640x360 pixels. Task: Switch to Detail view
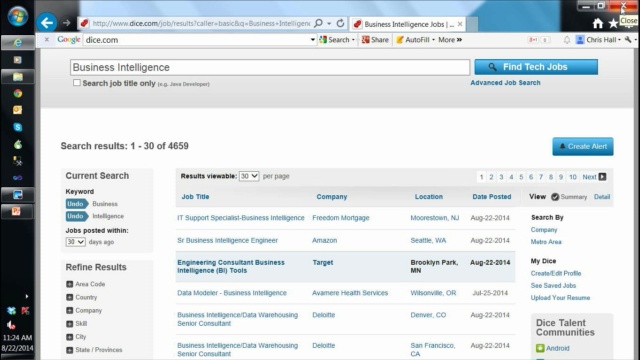point(602,197)
